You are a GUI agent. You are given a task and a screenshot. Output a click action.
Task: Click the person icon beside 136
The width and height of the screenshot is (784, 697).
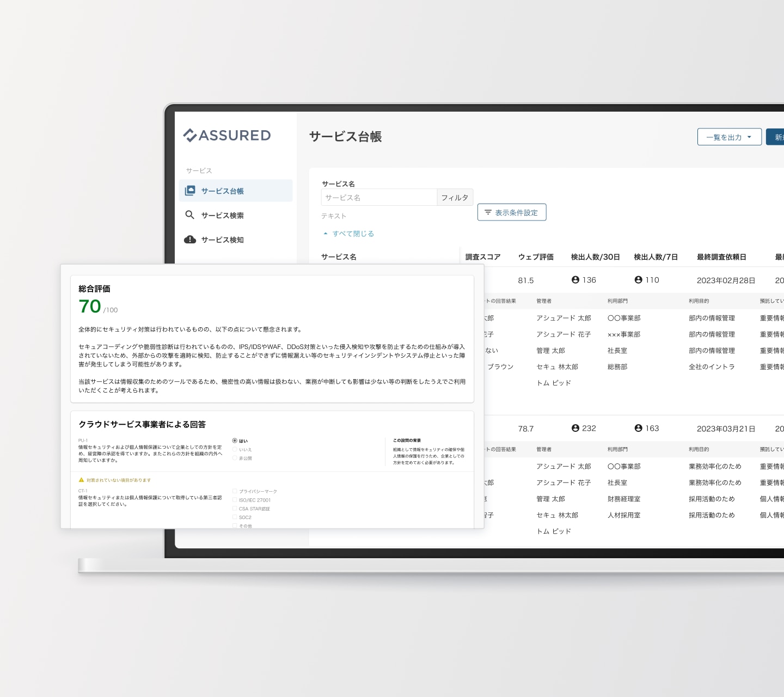pyautogui.click(x=575, y=280)
